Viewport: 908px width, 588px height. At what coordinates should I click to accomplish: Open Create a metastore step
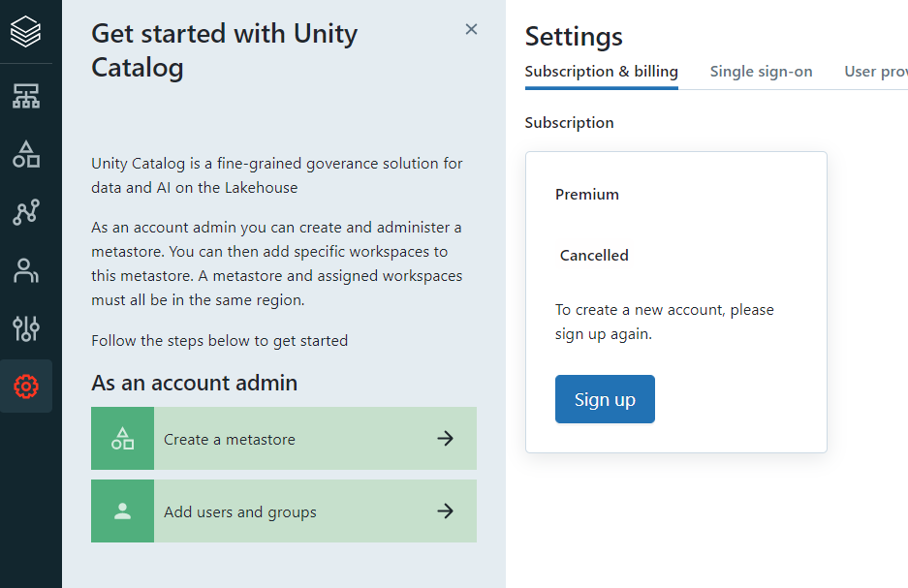point(284,438)
